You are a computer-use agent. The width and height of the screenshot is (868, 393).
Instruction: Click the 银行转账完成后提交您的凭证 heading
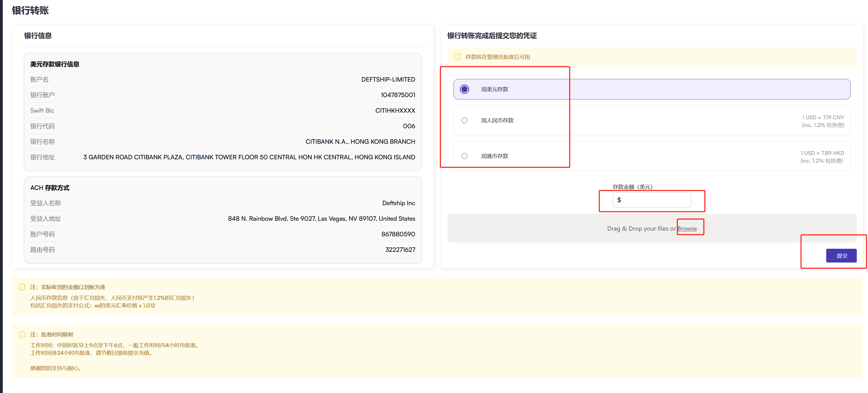pos(492,36)
